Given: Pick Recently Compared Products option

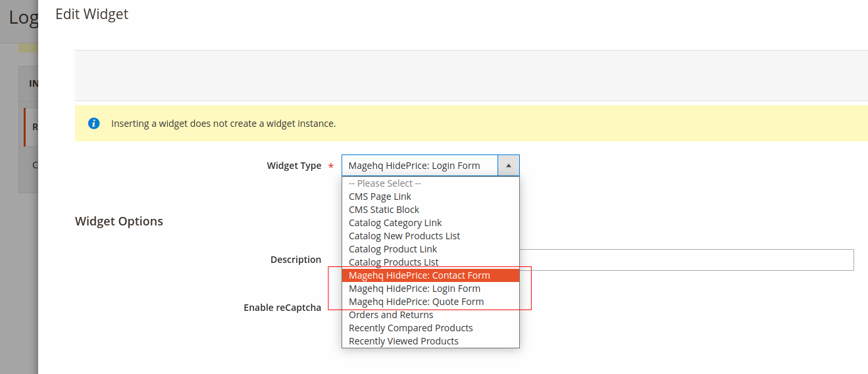Looking at the screenshot, I should pos(430,328).
